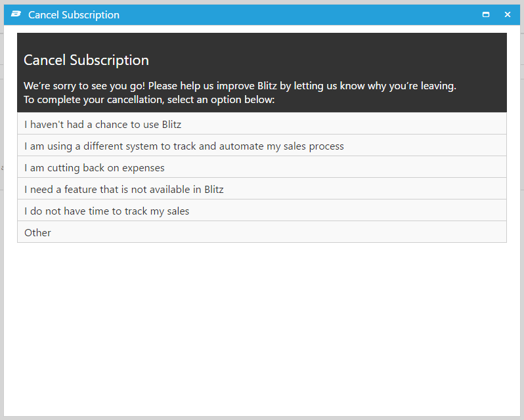Click the gray backdrop strip beneath the dialog
524x420 pixels.
[x=261, y=417]
